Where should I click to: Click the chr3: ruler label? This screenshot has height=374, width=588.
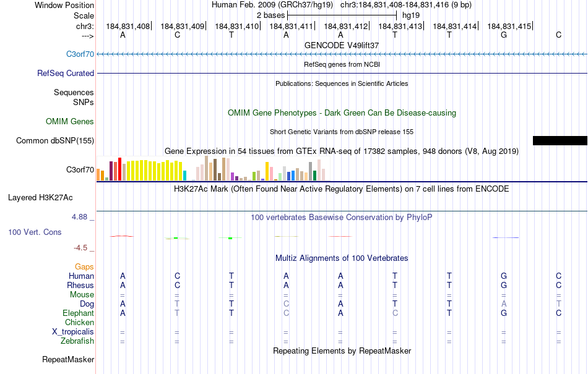tap(85, 26)
